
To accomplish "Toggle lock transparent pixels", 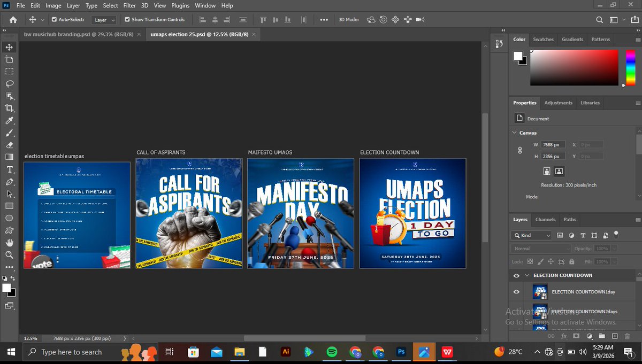I will tap(530, 262).
